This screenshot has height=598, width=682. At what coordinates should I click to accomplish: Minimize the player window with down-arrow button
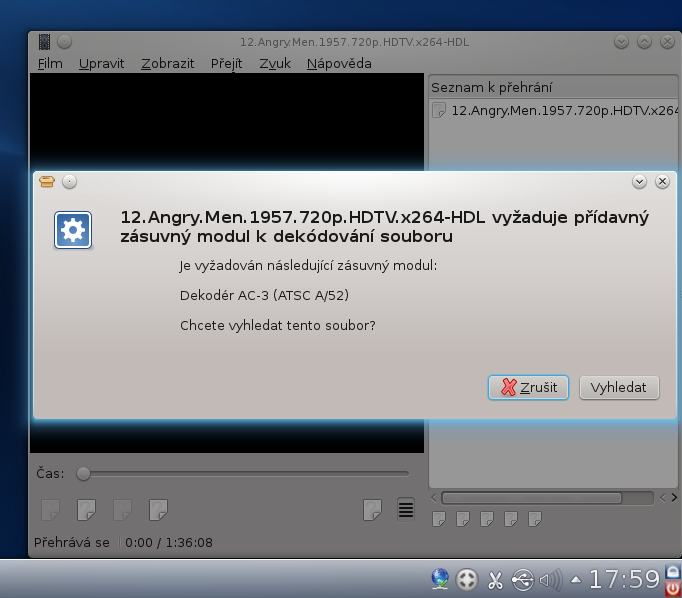[621, 42]
